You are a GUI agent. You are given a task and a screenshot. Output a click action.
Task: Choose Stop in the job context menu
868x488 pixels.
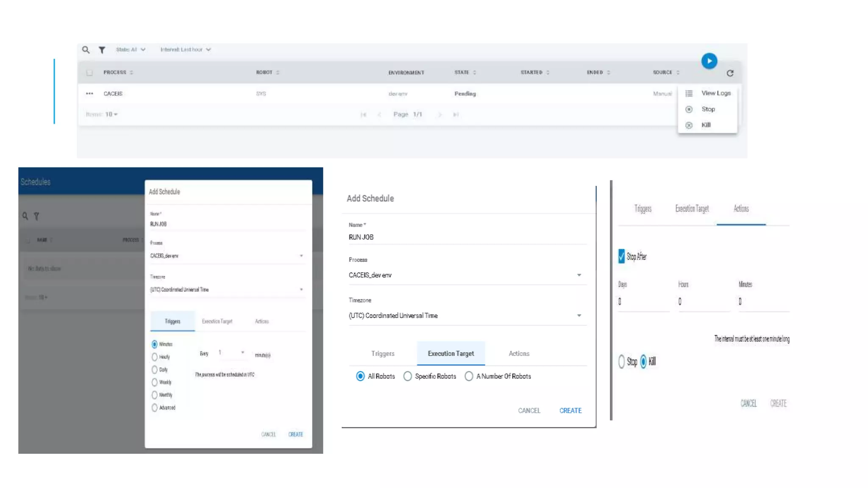(708, 109)
